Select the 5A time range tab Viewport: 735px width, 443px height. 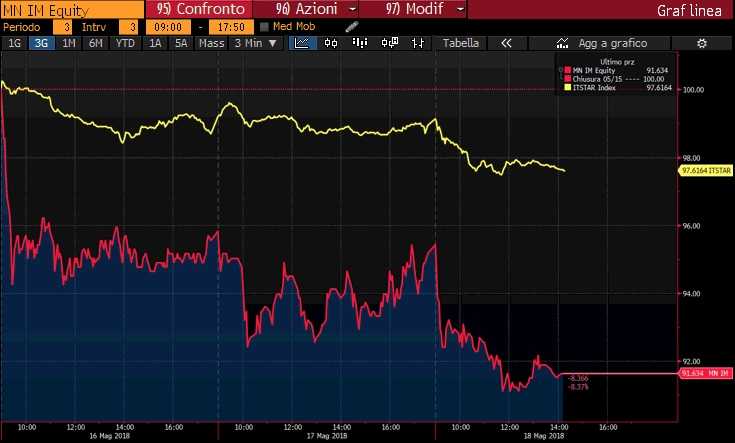click(x=181, y=43)
